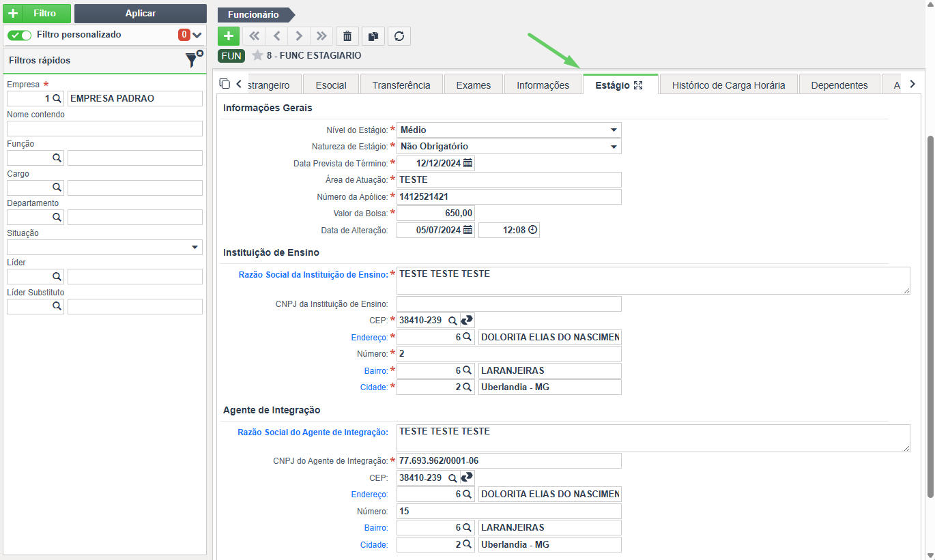This screenshot has width=935, height=560.
Task: Click the favorite star next to FUNC ESTAGIARIO
Action: point(257,55)
